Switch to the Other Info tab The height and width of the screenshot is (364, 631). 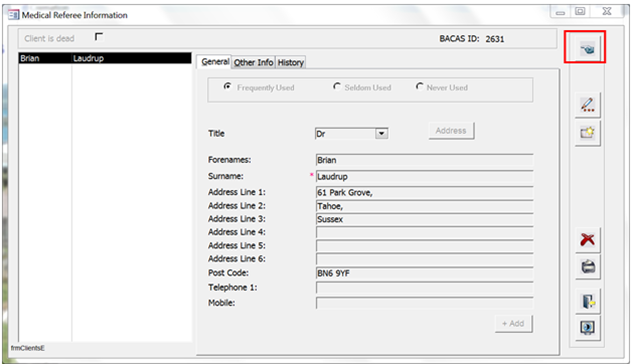pyautogui.click(x=254, y=62)
